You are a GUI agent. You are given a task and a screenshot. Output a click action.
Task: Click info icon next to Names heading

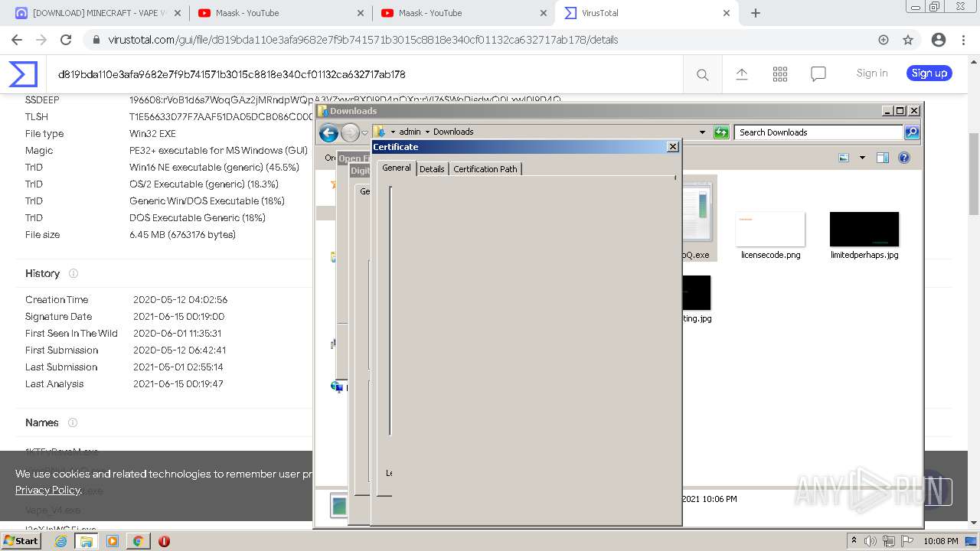(73, 422)
